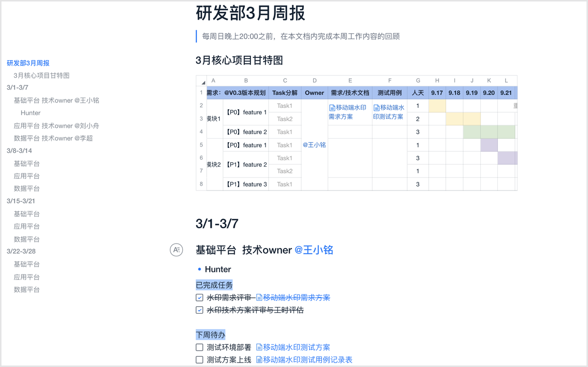Click the 需求/技术文档 header cell
Screen dimensions: 588x367
click(350, 93)
